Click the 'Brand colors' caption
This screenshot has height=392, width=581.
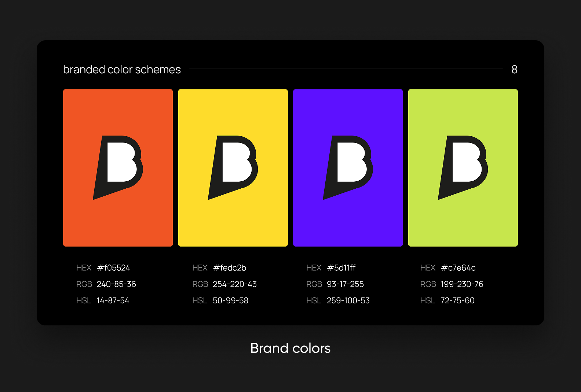click(x=290, y=348)
